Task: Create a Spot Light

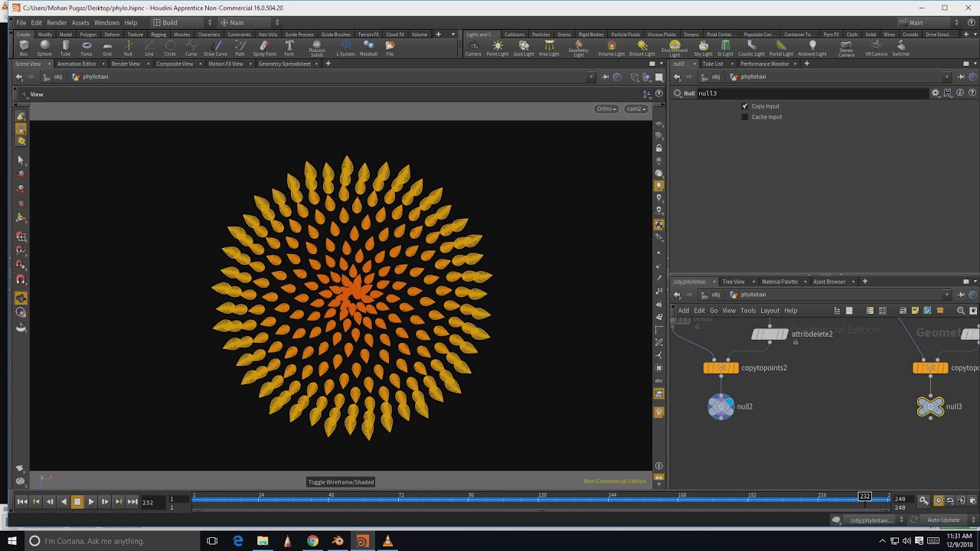Action: (x=524, y=48)
